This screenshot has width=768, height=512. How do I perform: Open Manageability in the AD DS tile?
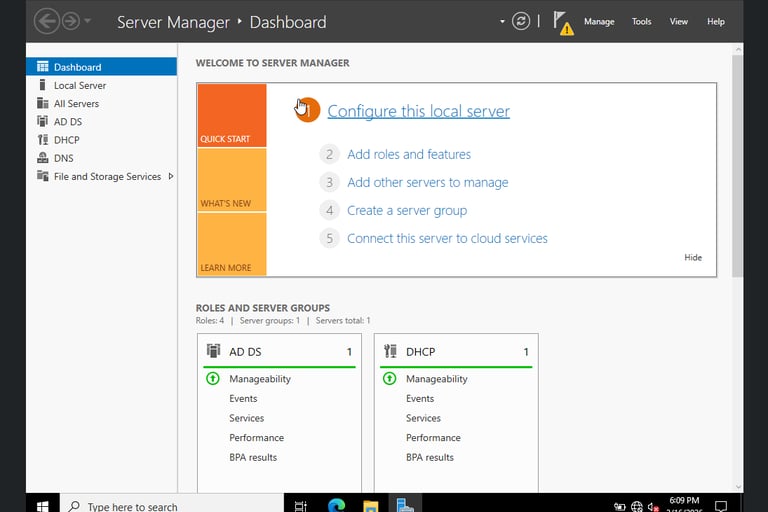pos(260,379)
